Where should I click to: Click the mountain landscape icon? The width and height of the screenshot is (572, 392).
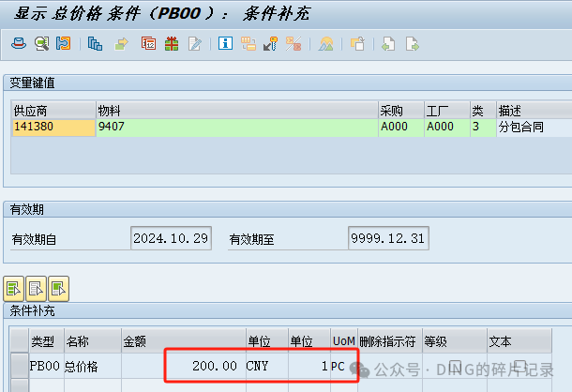(x=325, y=44)
